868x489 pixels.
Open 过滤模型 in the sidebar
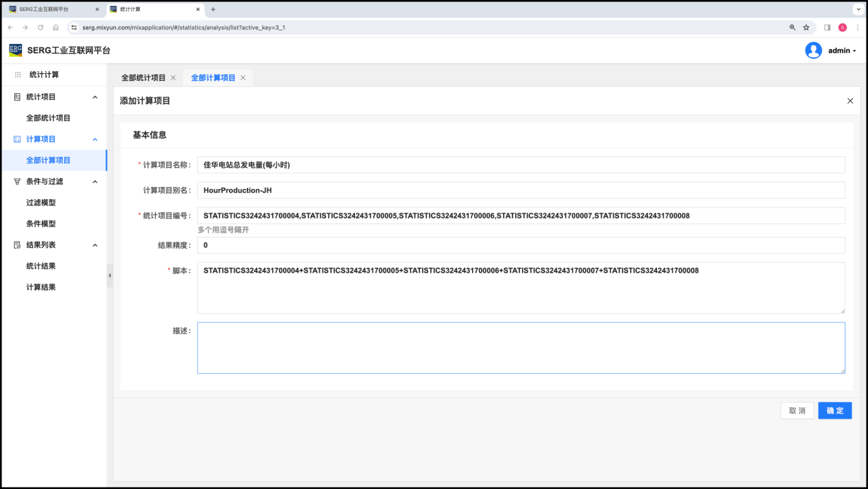pyautogui.click(x=41, y=203)
